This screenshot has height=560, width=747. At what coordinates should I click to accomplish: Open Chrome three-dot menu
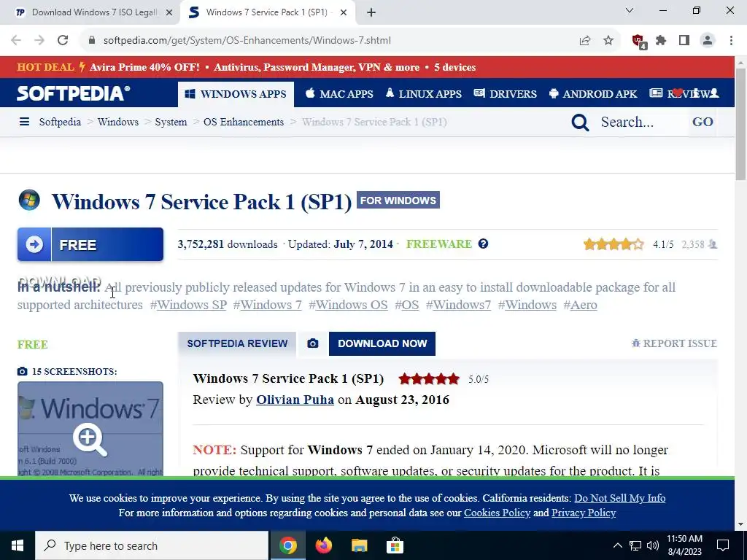(731, 41)
